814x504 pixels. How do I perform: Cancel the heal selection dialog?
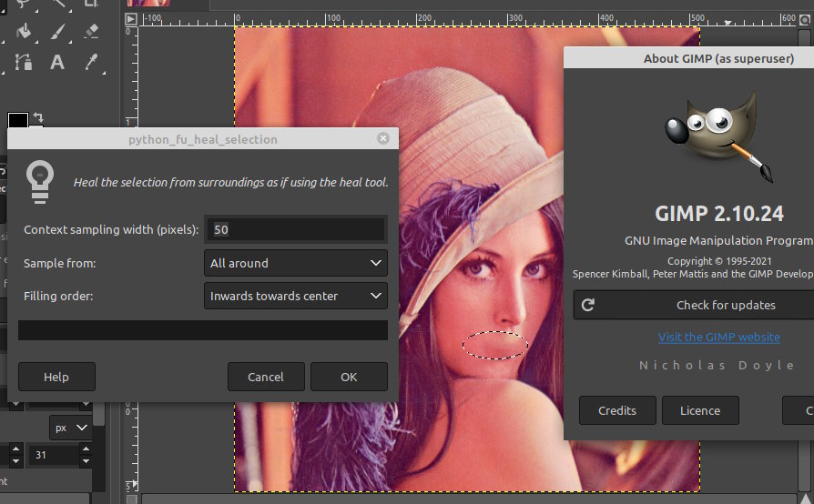click(x=266, y=377)
